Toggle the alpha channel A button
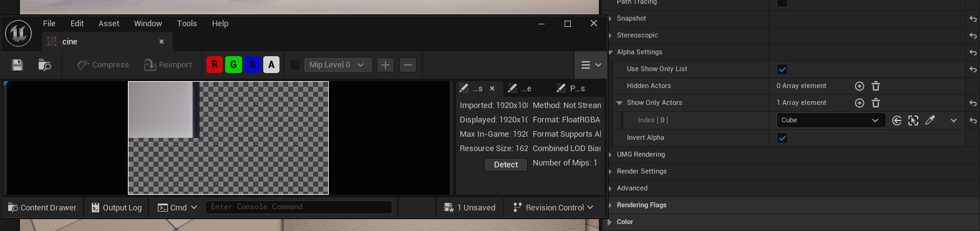 point(271,65)
